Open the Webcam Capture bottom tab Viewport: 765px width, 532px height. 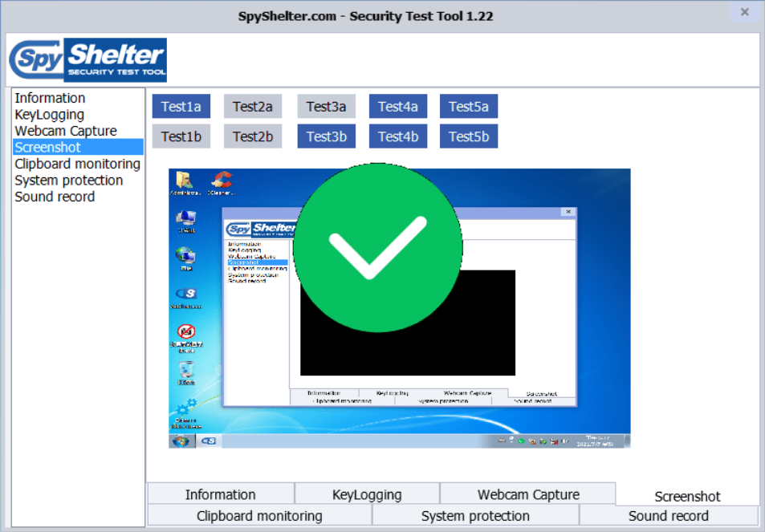[528, 494]
